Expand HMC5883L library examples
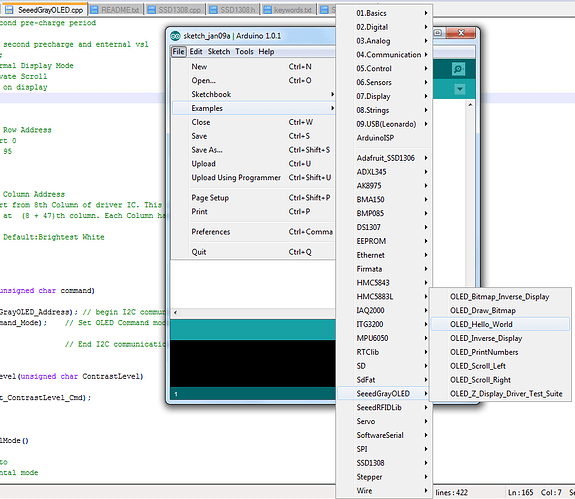The width and height of the screenshot is (575, 499). [384, 297]
